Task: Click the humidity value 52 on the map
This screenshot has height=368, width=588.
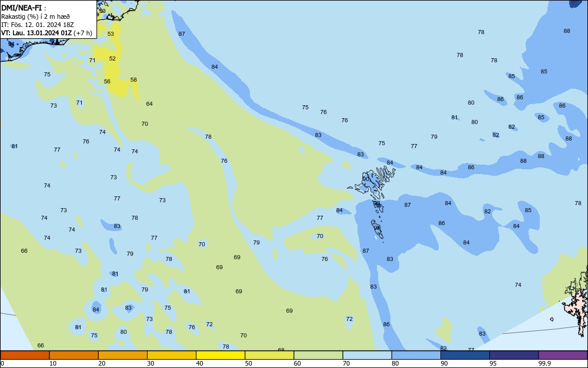Action: point(112,58)
